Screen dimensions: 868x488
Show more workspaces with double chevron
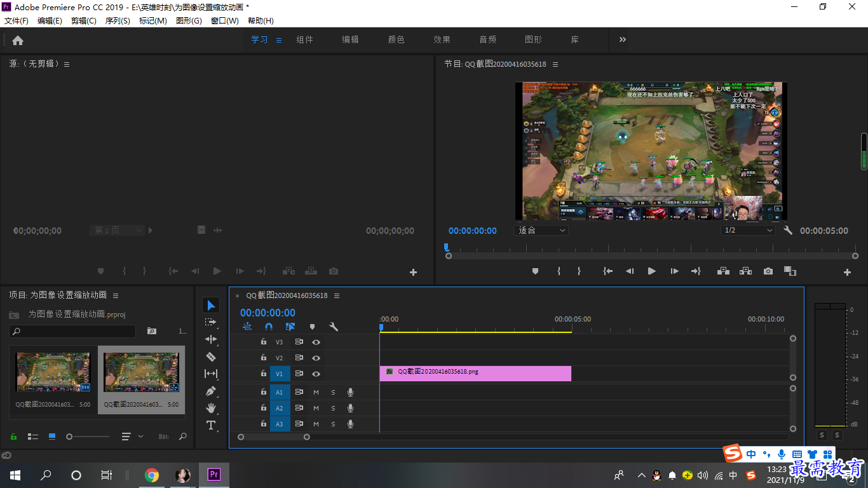click(623, 39)
